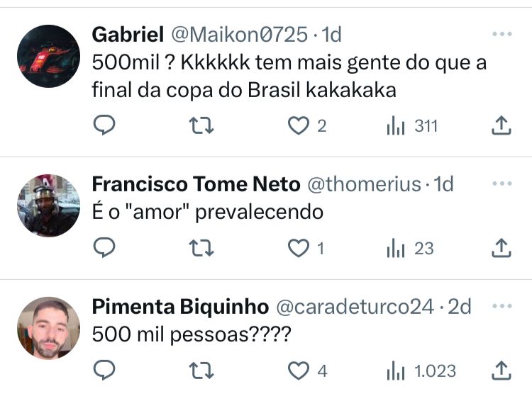Retweet the "amor" prevalecendo tweet
The width and height of the screenshot is (532, 401).
(x=202, y=248)
